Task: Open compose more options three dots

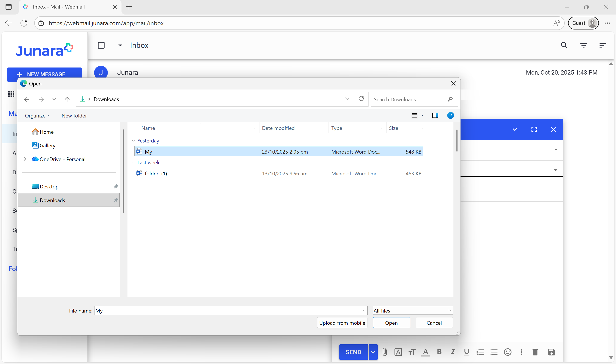Action: (x=521, y=352)
